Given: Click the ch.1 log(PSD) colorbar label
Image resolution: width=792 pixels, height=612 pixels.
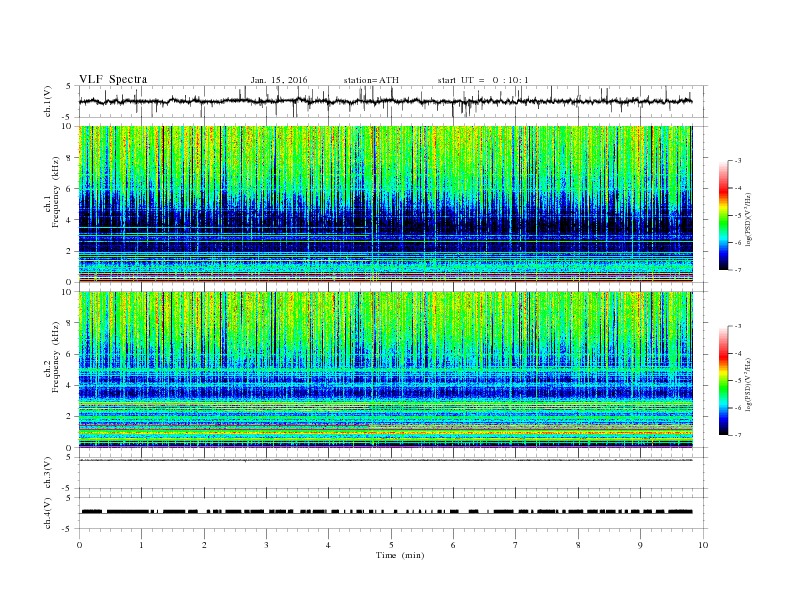Looking at the screenshot, I should [x=749, y=219].
